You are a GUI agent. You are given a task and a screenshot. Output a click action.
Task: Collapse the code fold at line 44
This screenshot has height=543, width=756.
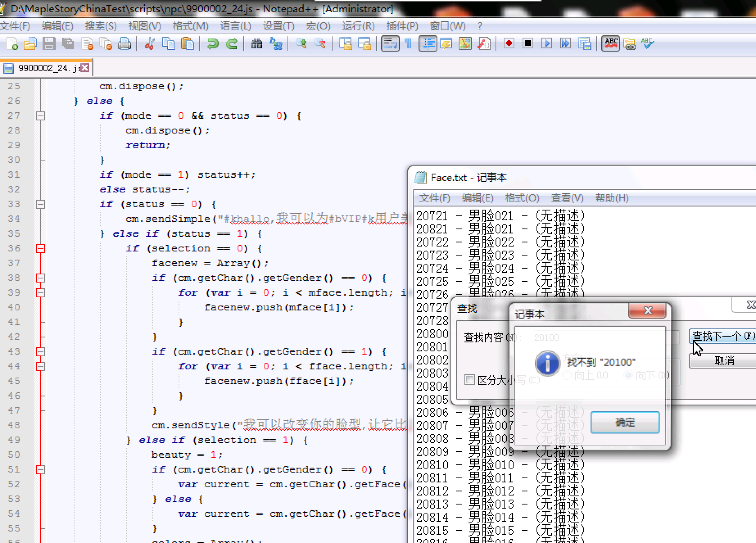point(41,367)
